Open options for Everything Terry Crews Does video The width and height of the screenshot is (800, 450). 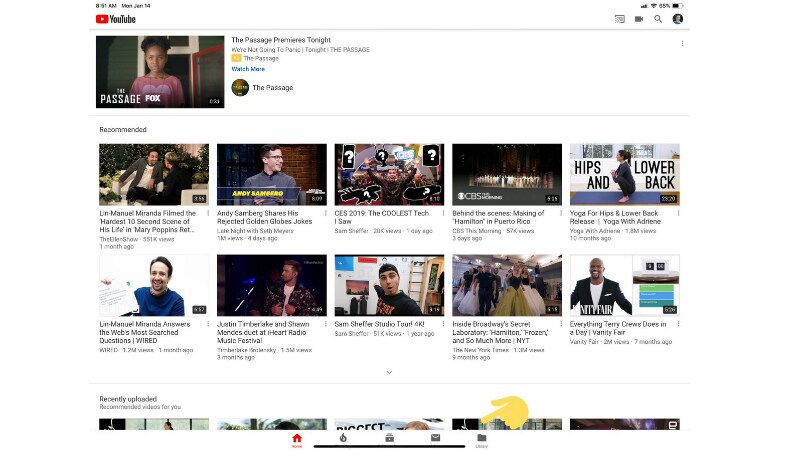[x=678, y=324]
